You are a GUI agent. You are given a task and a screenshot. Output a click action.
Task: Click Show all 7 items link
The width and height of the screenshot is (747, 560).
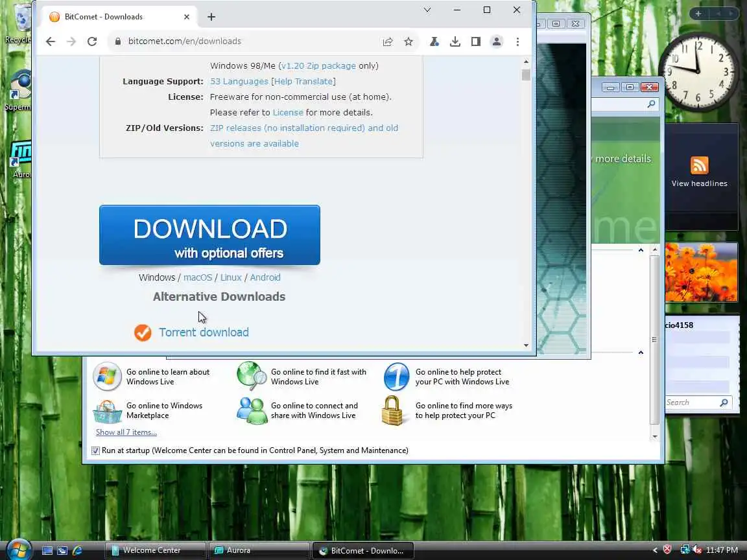click(126, 432)
